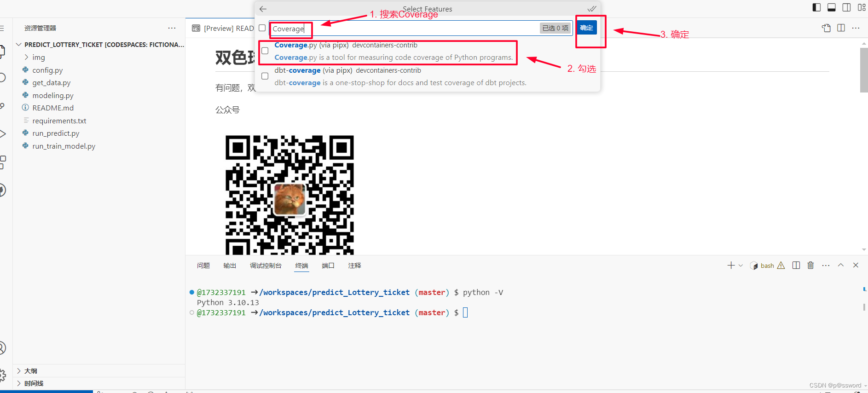This screenshot has height=393, width=868.
Task: Open README.md in explorer
Action: [53, 108]
